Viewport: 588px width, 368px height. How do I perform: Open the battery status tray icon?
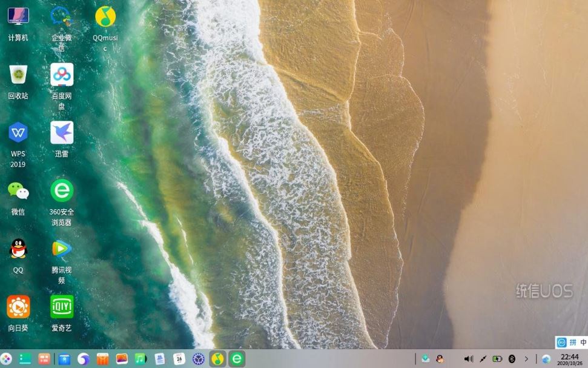(x=497, y=359)
